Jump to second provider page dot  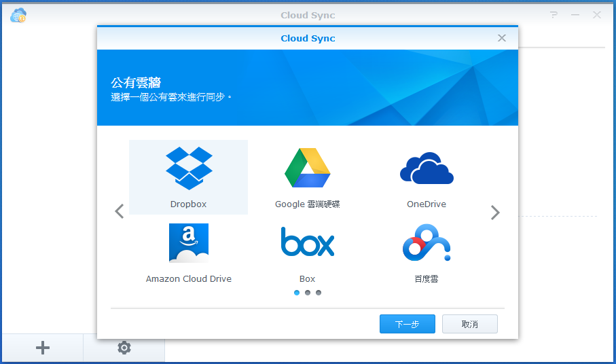308,293
